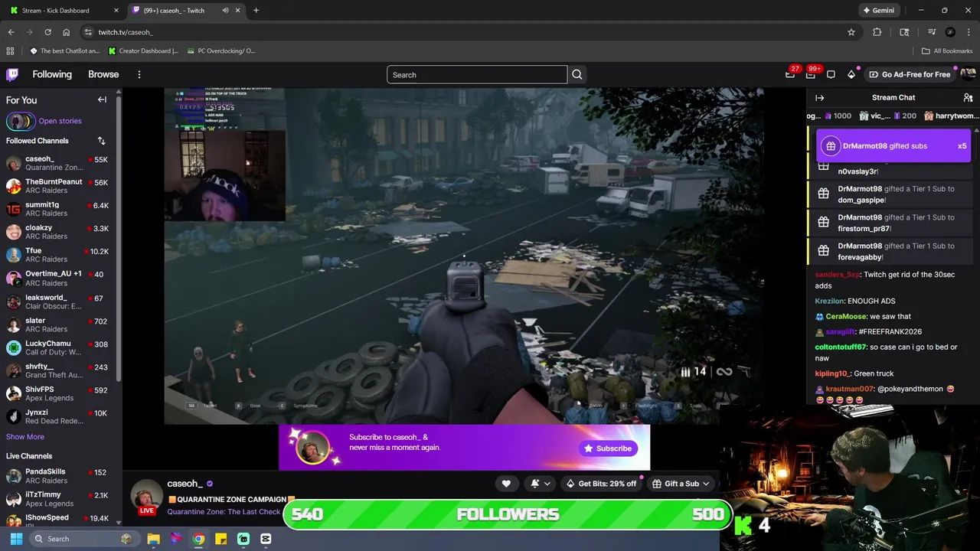Click the Go Ad-Free for Free button

coord(910,74)
